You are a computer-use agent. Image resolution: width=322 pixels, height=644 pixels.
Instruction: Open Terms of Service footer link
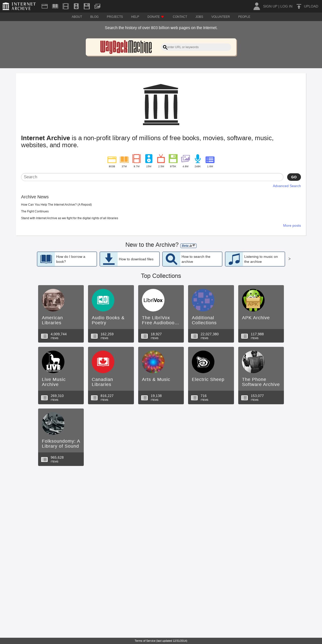coord(161,641)
